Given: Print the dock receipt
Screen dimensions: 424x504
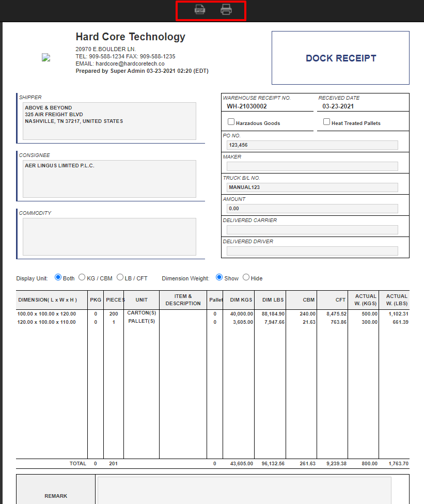Looking at the screenshot, I should (226, 9).
